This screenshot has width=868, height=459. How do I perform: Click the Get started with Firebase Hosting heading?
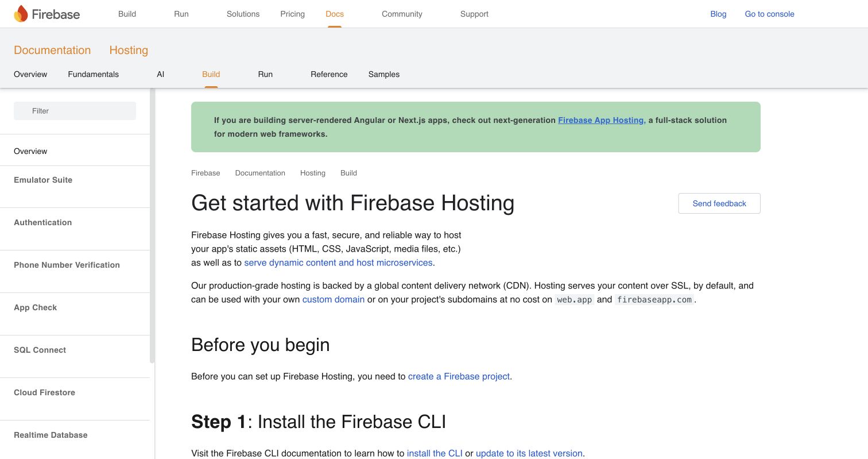coord(352,203)
